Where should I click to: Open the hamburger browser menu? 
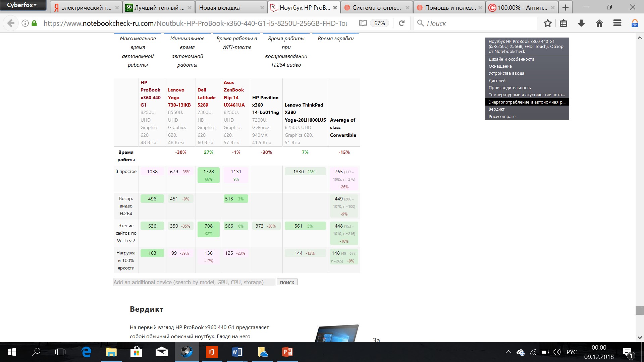coord(617,23)
